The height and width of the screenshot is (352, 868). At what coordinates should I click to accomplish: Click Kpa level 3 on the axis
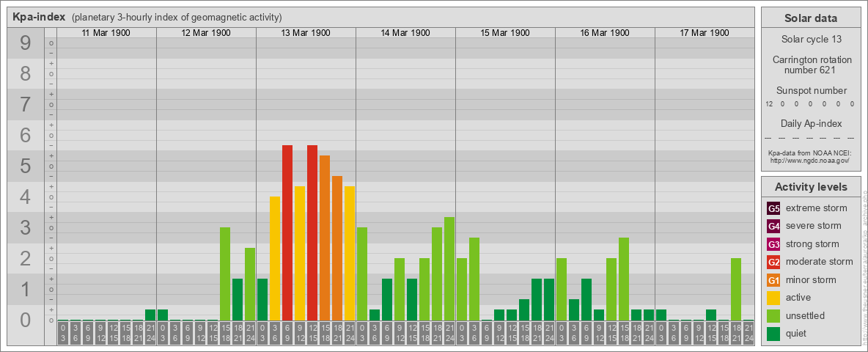click(x=26, y=227)
